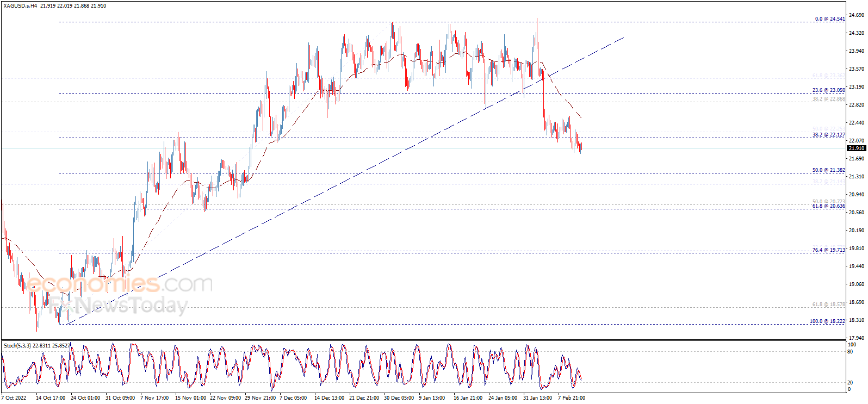
Task: Click the faded 38.2 @ 22.868 label
Action: pyautogui.click(x=829, y=99)
